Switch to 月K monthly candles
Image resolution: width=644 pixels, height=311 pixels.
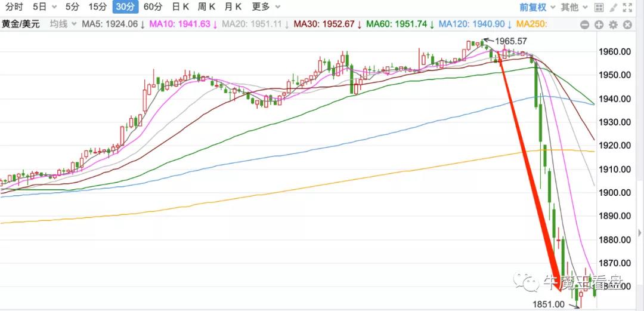coord(233,7)
